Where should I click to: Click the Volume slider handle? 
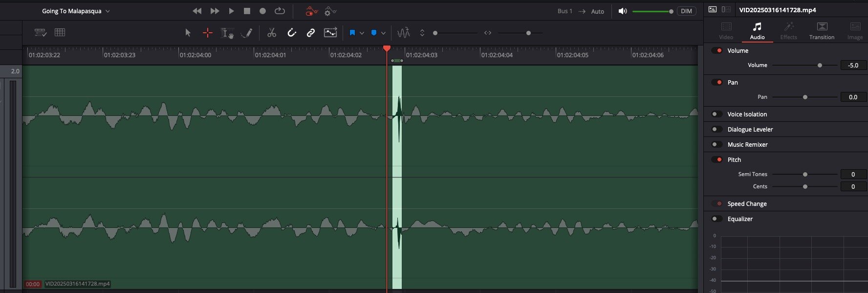pyautogui.click(x=820, y=65)
